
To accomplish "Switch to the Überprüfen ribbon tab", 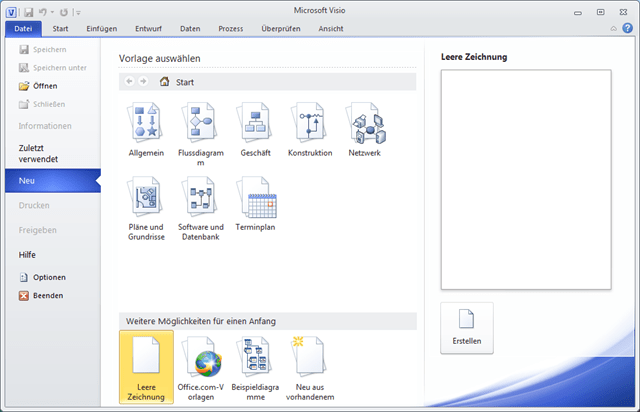I will click(x=281, y=29).
